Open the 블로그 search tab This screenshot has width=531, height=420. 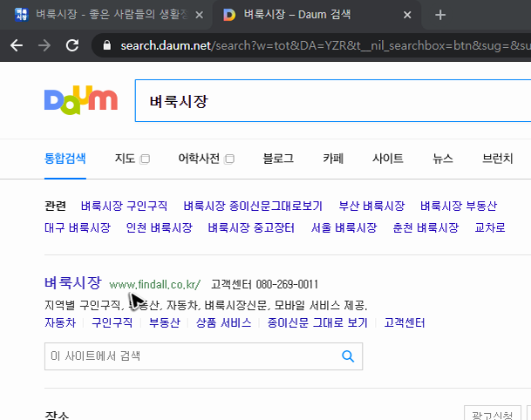click(x=278, y=159)
